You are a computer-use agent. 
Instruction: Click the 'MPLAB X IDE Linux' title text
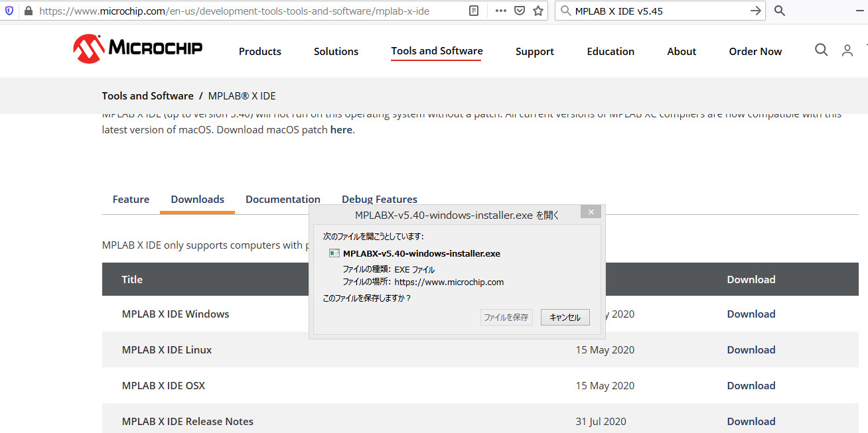[x=167, y=349]
